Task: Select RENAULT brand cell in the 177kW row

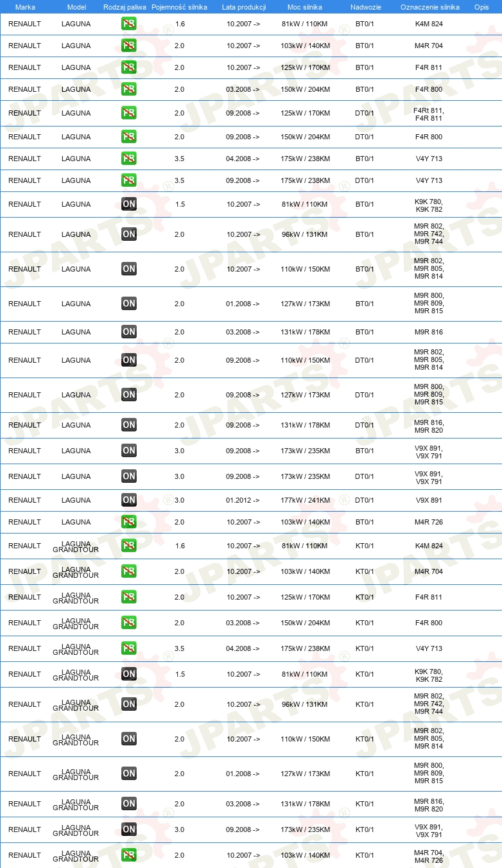Action: [x=24, y=500]
